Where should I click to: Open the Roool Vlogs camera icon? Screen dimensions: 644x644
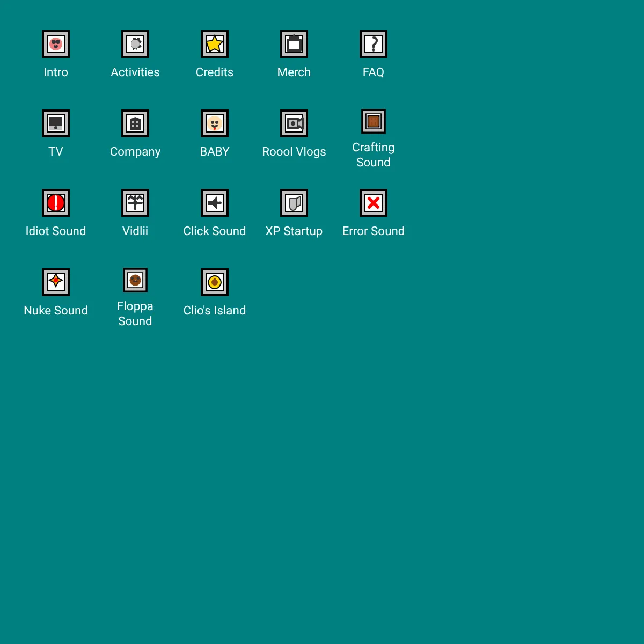pyautogui.click(x=294, y=123)
